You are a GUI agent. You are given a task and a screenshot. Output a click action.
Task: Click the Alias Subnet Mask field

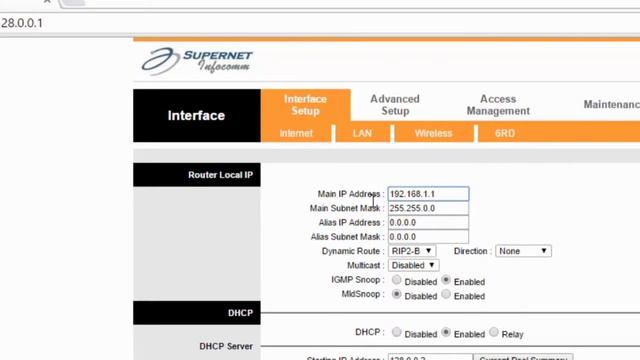[428, 237]
